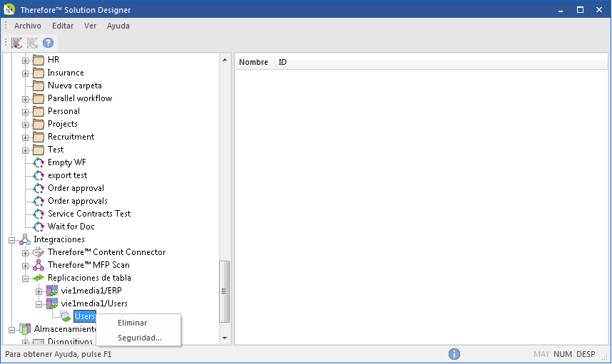The width and height of the screenshot is (612, 364).
Task: Expand the Personal folder
Action: point(25,113)
